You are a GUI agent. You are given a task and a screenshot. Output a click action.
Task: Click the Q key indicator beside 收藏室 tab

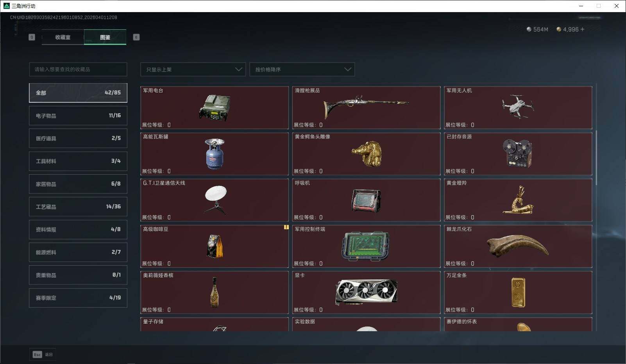(32, 37)
